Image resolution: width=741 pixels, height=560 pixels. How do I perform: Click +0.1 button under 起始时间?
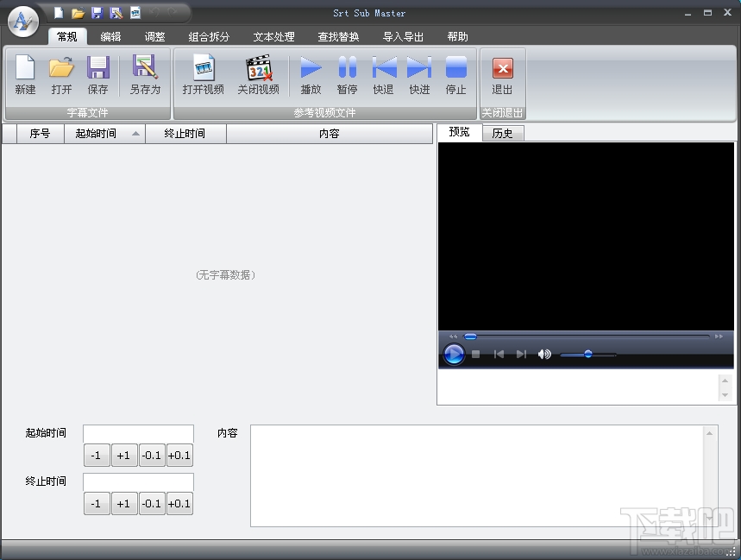(x=179, y=455)
